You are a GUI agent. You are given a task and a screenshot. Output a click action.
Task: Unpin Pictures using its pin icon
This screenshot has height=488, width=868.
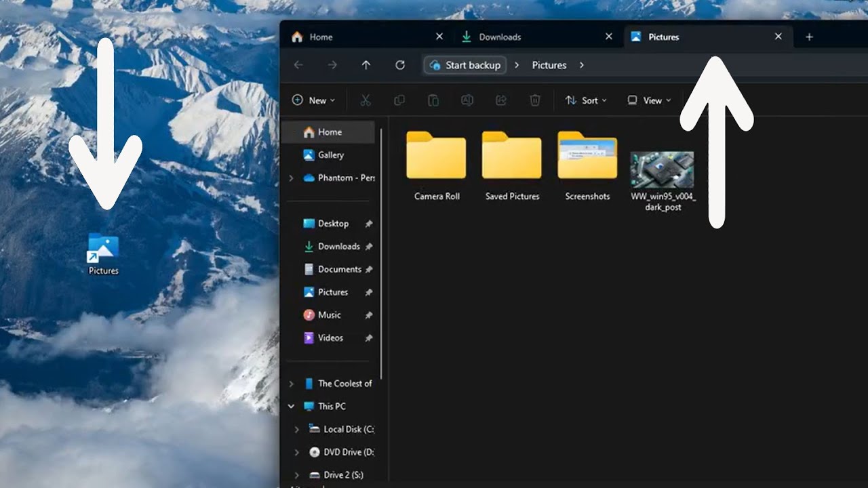(x=369, y=292)
